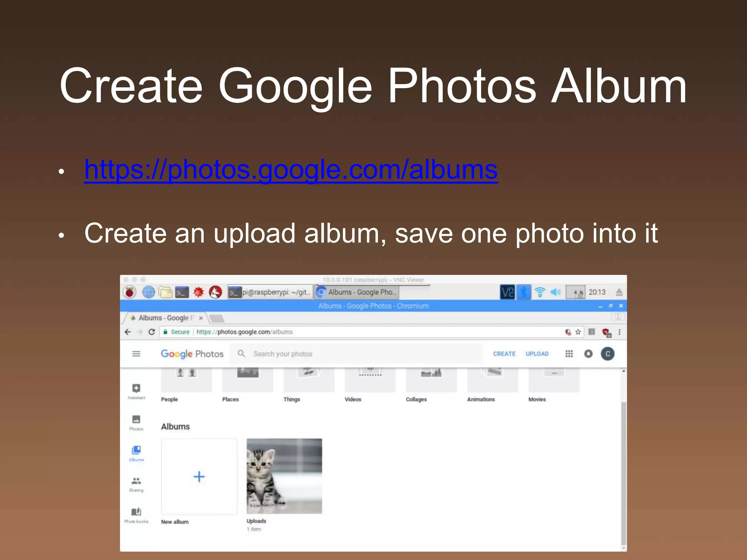Viewport: 747px width, 560px height.
Task: Launch the web browser globe icon
Action: coord(148,292)
